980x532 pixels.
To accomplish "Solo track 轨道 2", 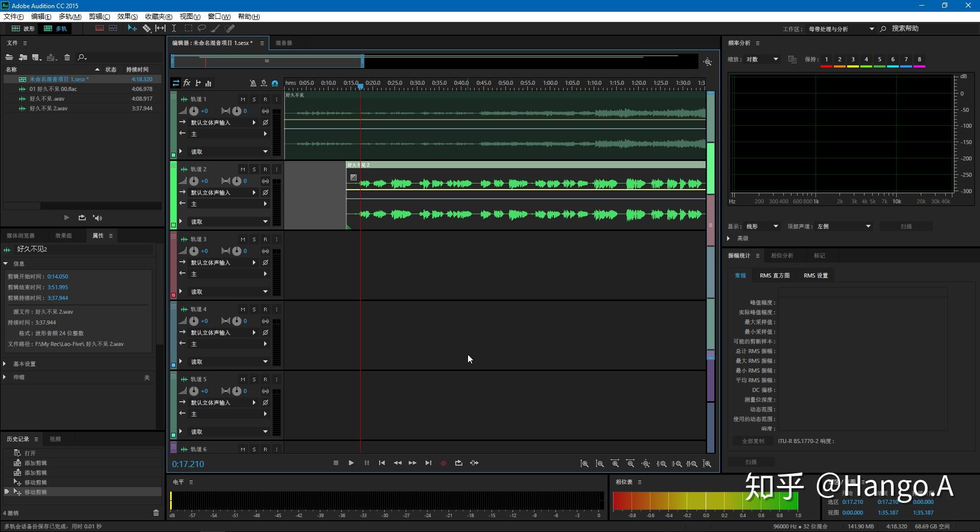I will tap(254, 169).
